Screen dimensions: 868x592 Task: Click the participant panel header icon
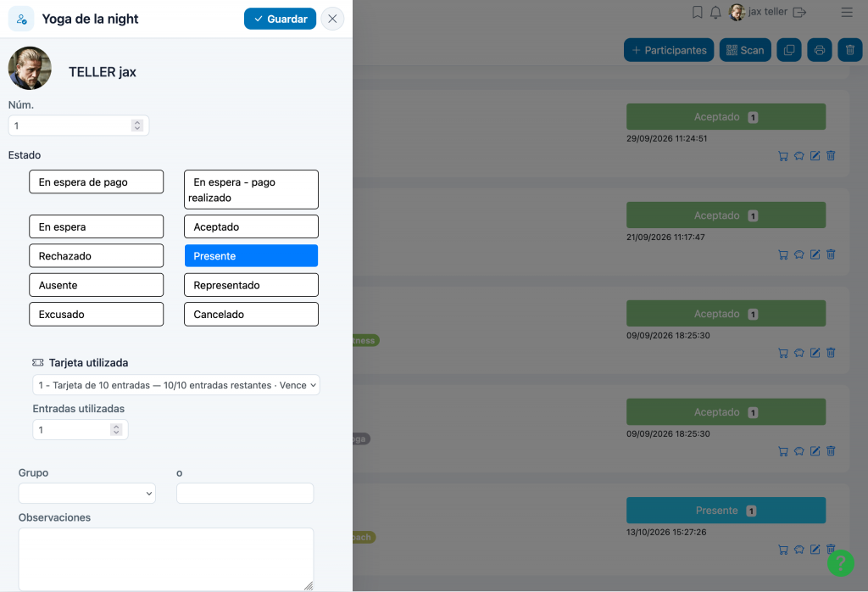pyautogui.click(x=21, y=19)
